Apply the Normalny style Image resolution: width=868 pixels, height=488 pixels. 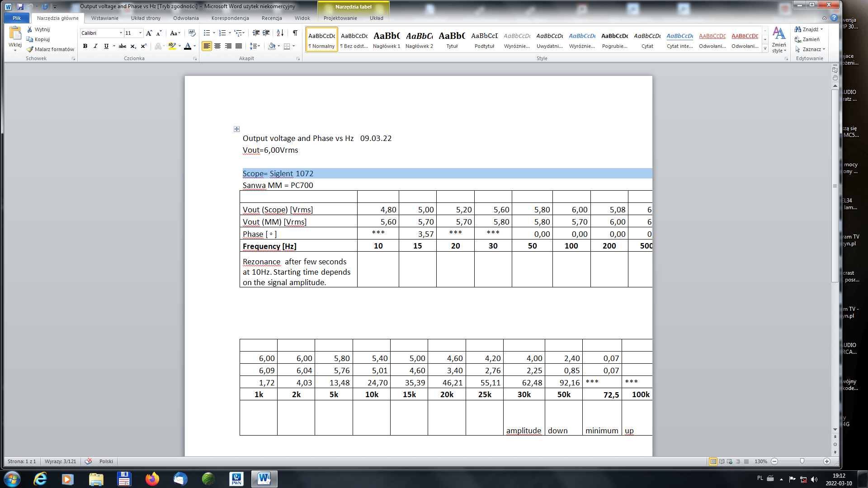321,40
